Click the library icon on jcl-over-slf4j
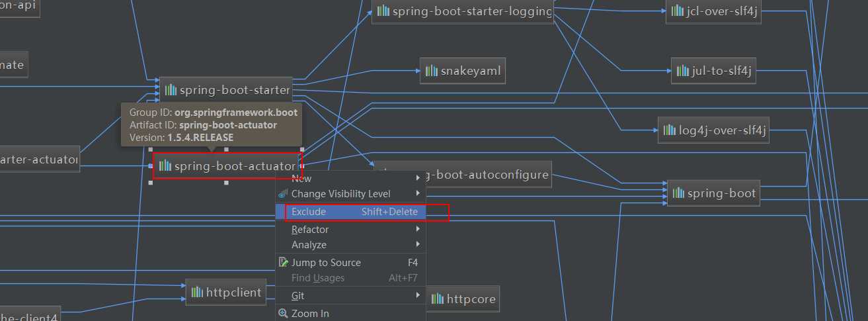 click(678, 11)
